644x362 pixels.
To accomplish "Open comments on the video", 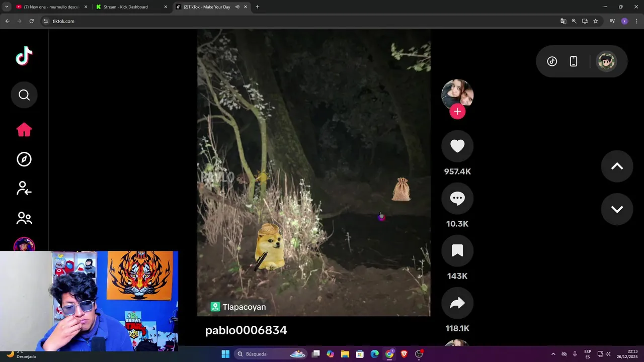I will (x=457, y=199).
